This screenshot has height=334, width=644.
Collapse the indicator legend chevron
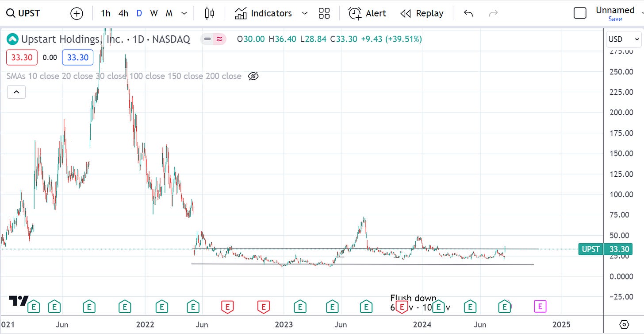pyautogui.click(x=16, y=92)
